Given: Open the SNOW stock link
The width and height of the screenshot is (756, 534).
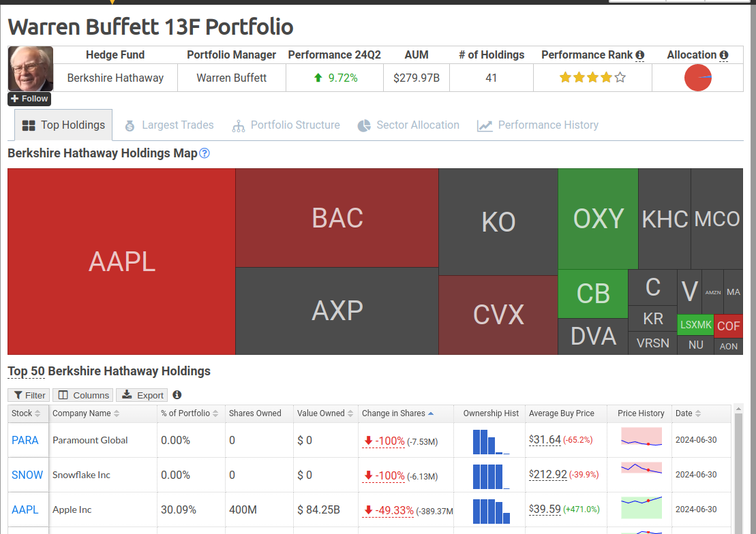Looking at the screenshot, I should 27,475.
